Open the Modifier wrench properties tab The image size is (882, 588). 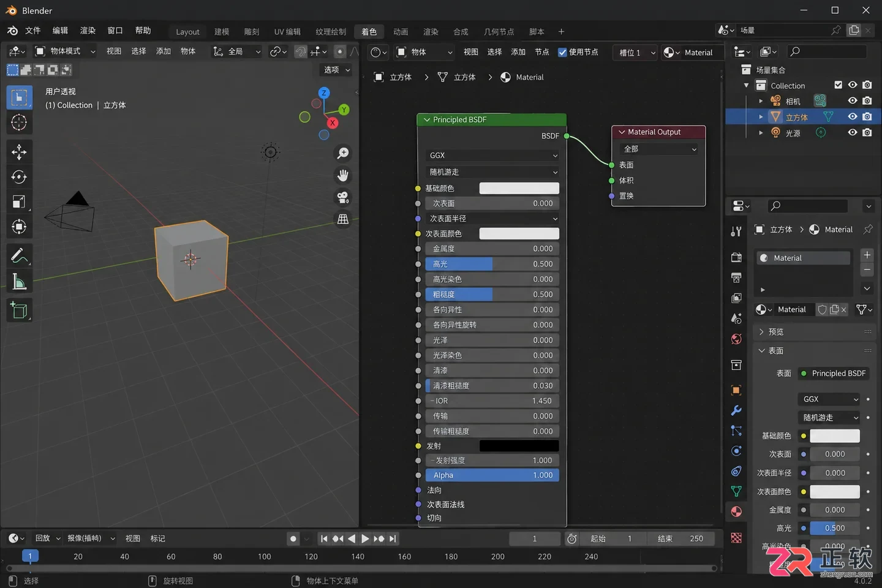[736, 410]
